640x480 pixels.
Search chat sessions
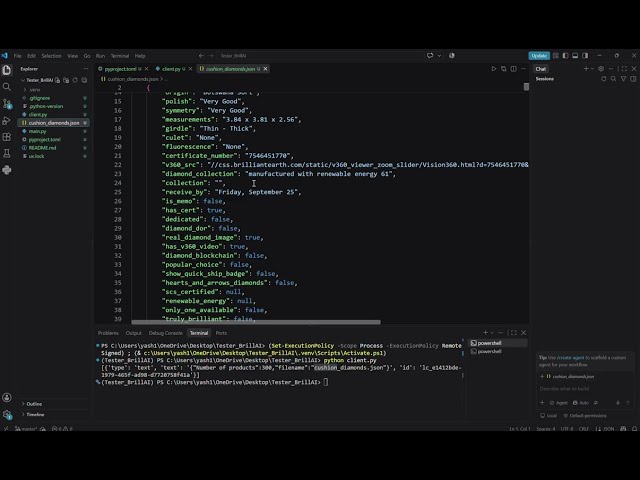pyautogui.click(x=613, y=79)
